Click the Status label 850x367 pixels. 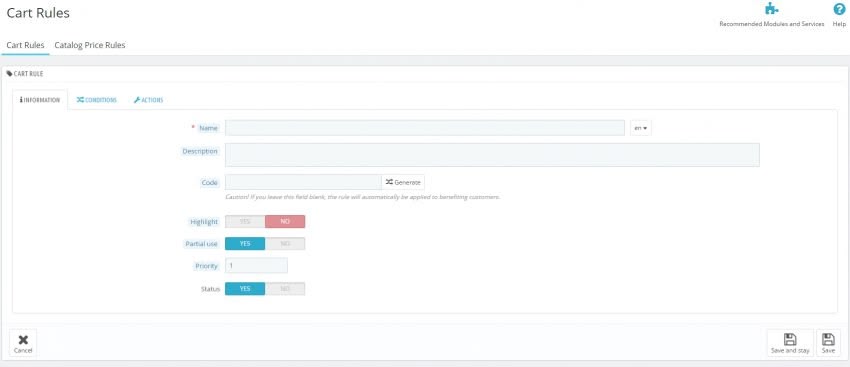[x=209, y=289]
